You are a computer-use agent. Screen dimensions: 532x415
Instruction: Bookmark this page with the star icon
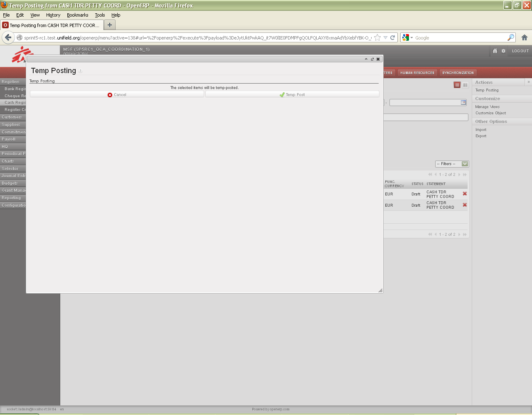(x=377, y=37)
